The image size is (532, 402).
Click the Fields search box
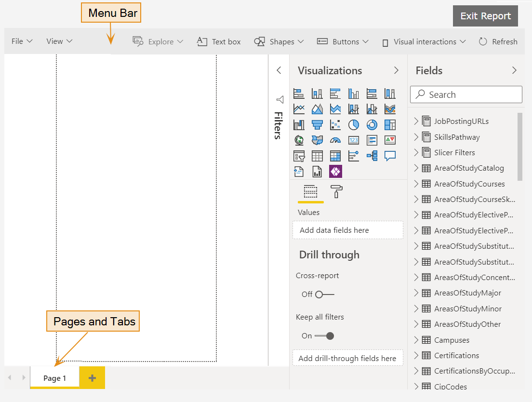[x=466, y=94]
